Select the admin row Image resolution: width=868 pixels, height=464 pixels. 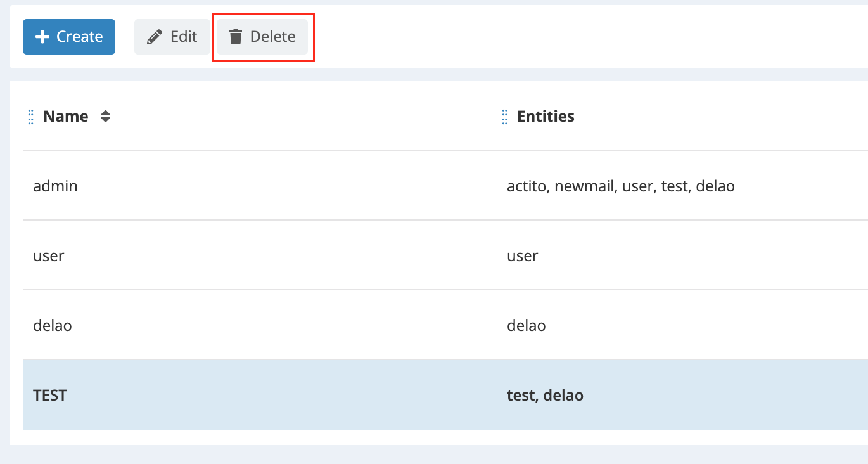click(x=445, y=186)
